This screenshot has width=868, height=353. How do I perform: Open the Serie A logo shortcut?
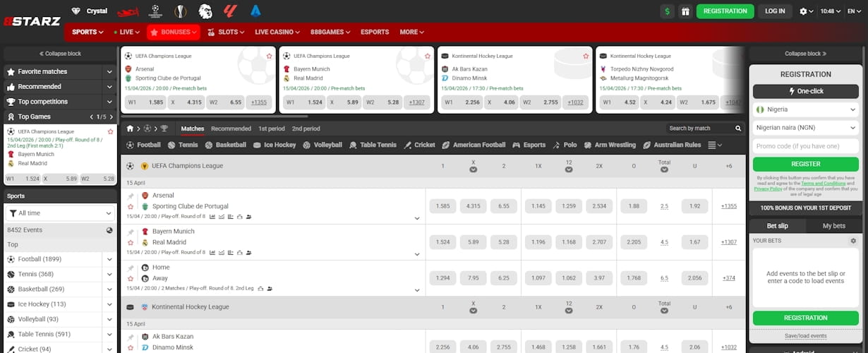(255, 11)
